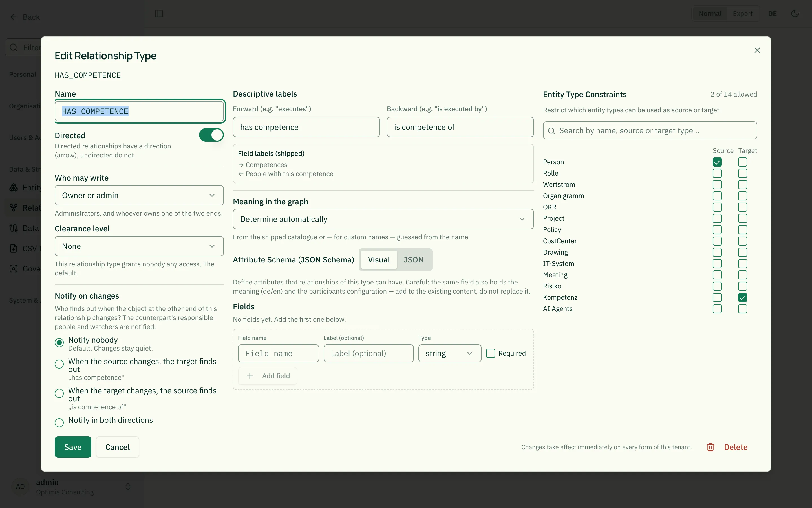Switch schema editor to Visual tab

[379, 260]
